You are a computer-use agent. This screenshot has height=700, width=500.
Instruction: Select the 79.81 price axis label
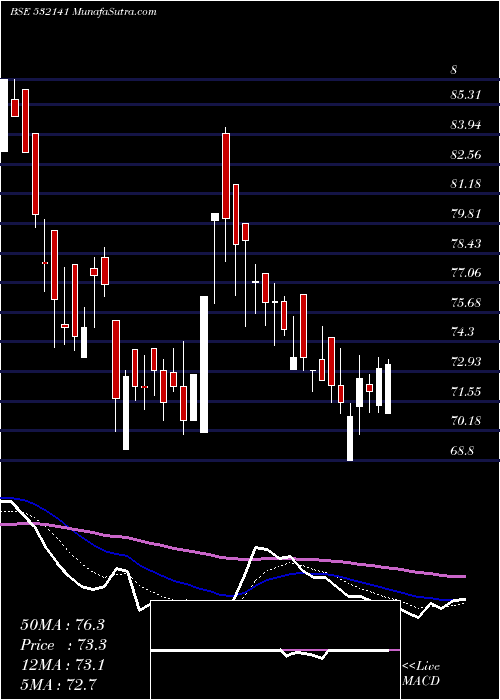467,213
